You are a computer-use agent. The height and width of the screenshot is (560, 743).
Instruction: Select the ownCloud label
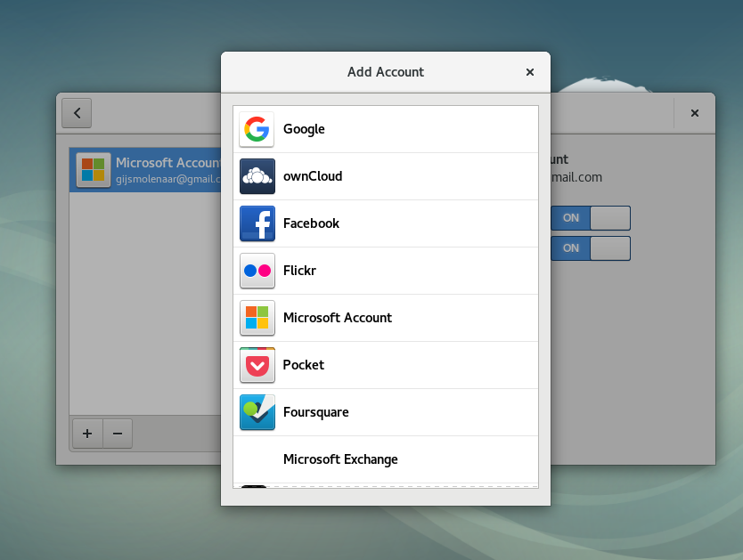(313, 176)
